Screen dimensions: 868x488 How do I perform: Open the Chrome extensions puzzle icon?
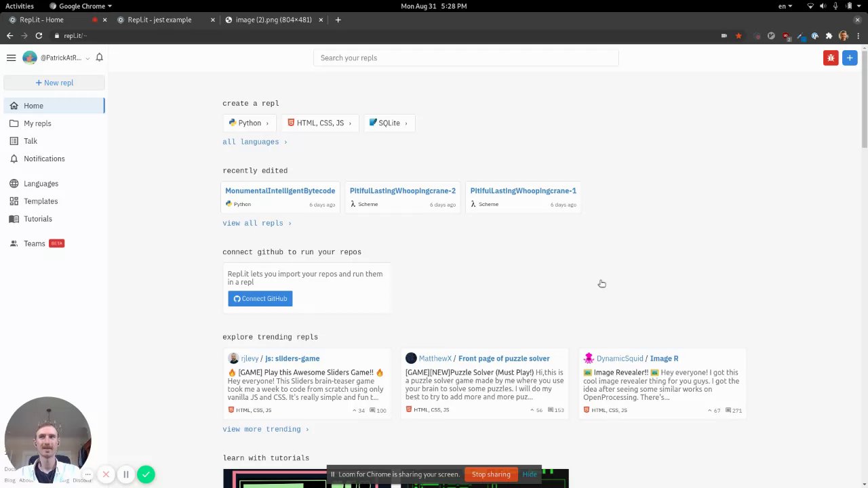click(829, 36)
